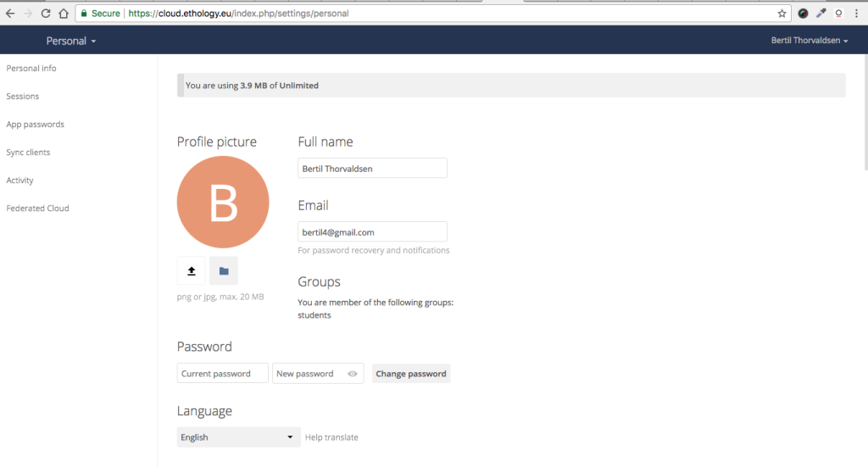
Task: Focus the New password field
Action: 318,374
